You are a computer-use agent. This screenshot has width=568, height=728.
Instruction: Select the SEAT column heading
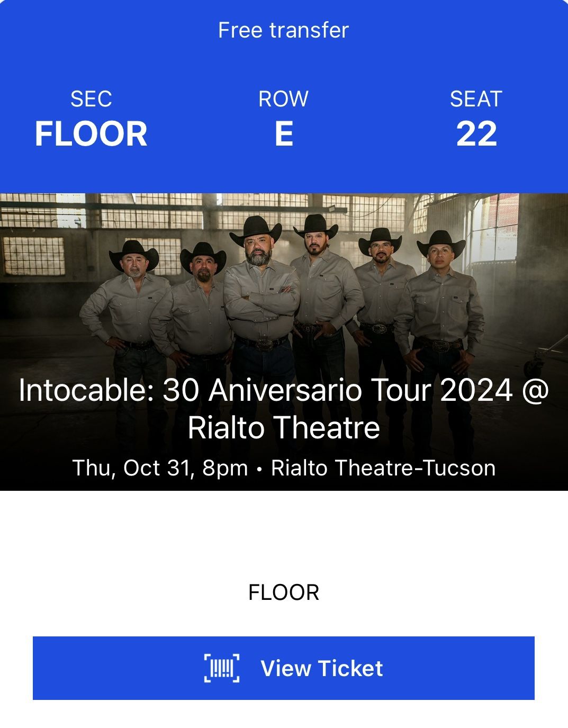point(475,98)
